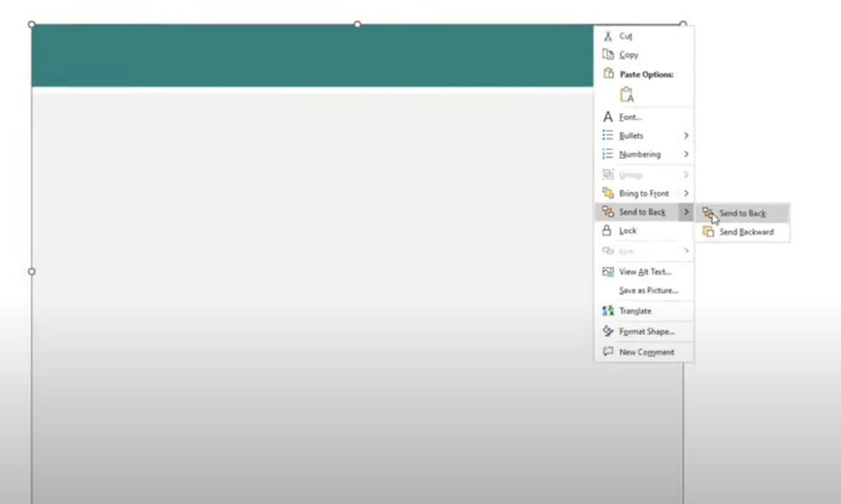Viewport: 841px width, 504px height.
Task: Click the top-center sizing handle of shape
Action: coord(358,24)
